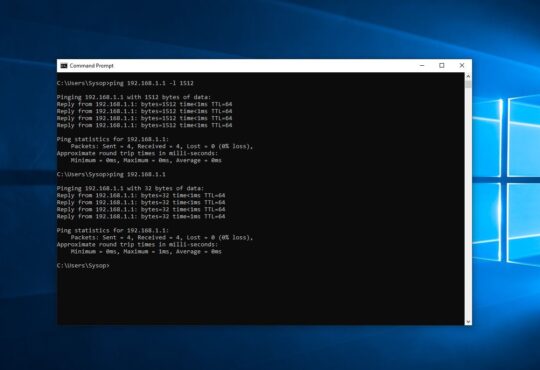The width and height of the screenshot is (540, 370).
Task: Click 'Pinging 192.168.1.1 with 1512 bytes of data:'
Action: 134,97
